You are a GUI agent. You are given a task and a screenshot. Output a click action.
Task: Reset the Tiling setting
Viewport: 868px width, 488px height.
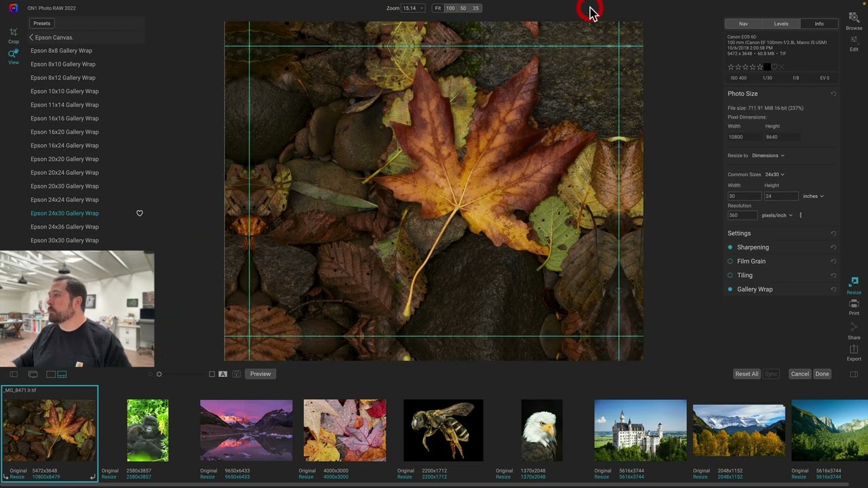pos(833,275)
